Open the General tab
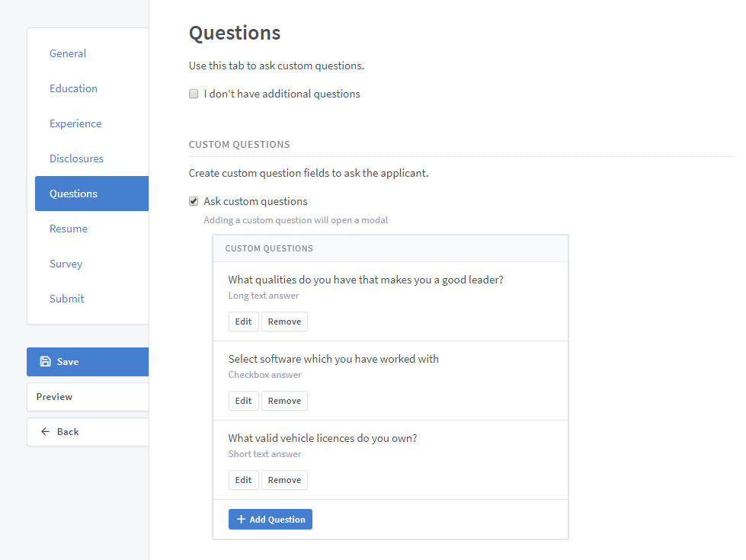Screen dimensions: 746x560 pyautogui.click(x=68, y=53)
